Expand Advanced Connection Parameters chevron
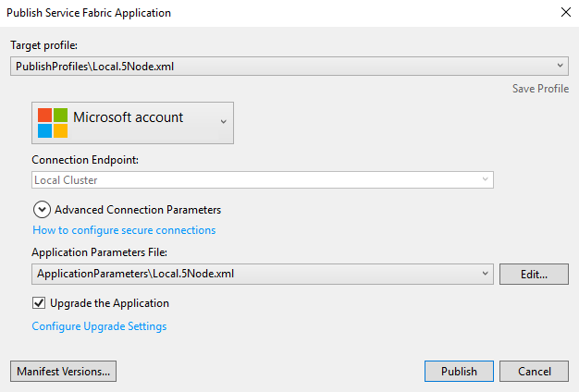This screenshot has height=392, width=579. 42,210
